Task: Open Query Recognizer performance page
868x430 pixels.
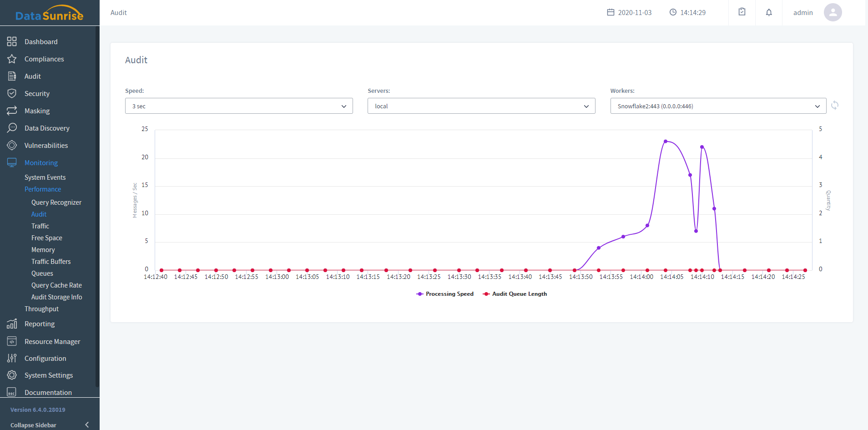Action: click(56, 202)
